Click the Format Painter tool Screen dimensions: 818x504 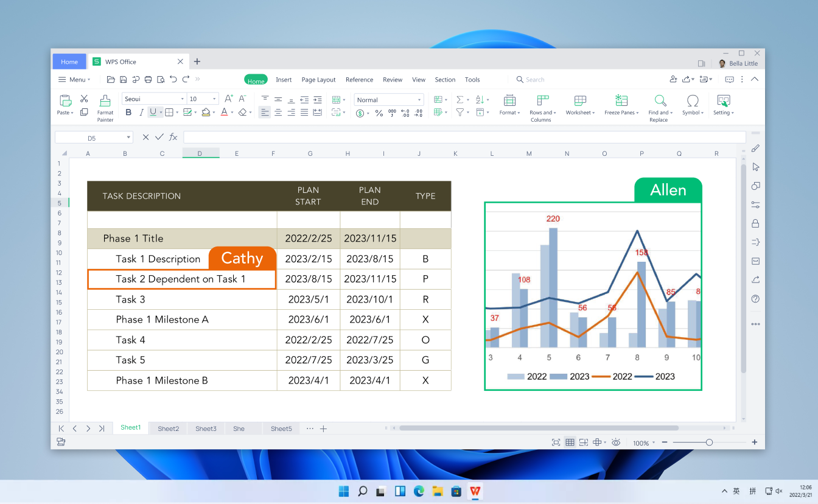105,108
